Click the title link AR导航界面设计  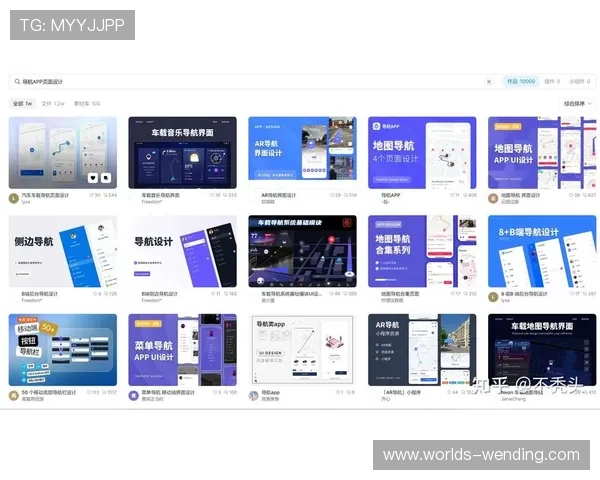(x=279, y=195)
